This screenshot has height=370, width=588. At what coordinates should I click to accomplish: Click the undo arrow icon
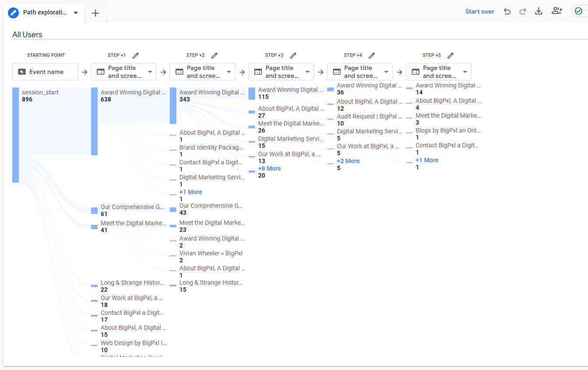click(507, 11)
